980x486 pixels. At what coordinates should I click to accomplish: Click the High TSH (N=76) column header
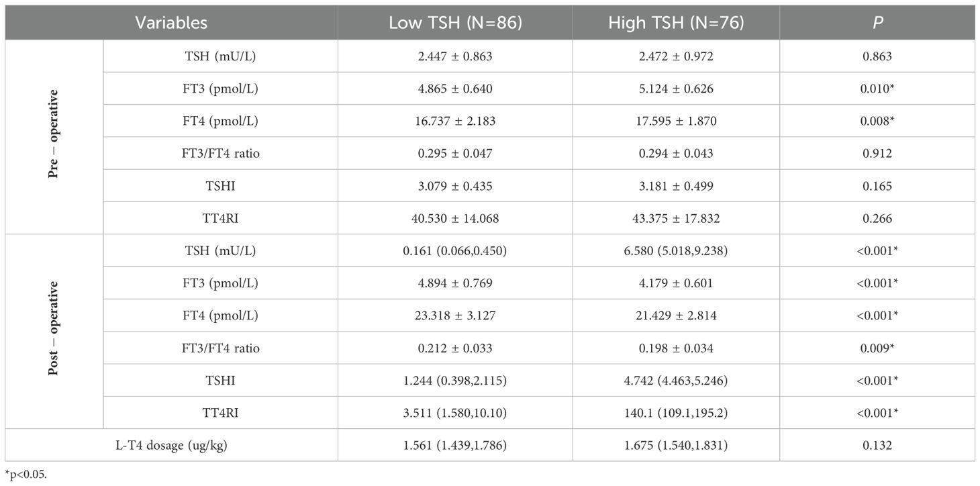click(x=676, y=23)
